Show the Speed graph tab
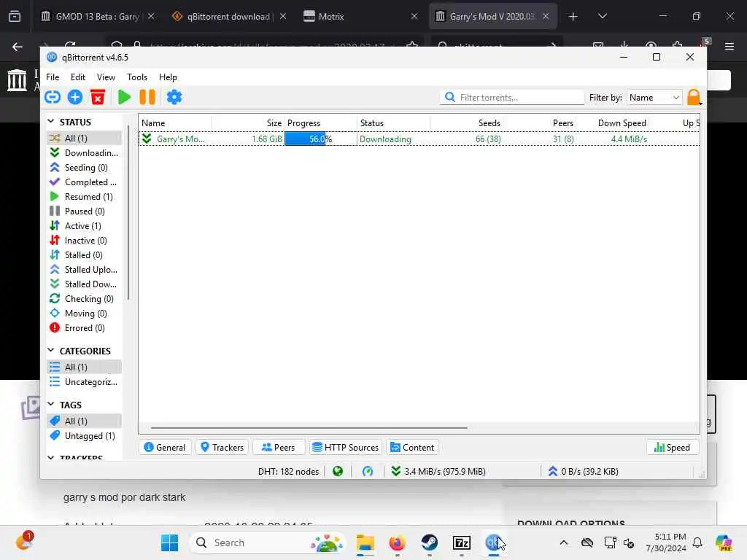The width and height of the screenshot is (747, 560). pos(672,448)
